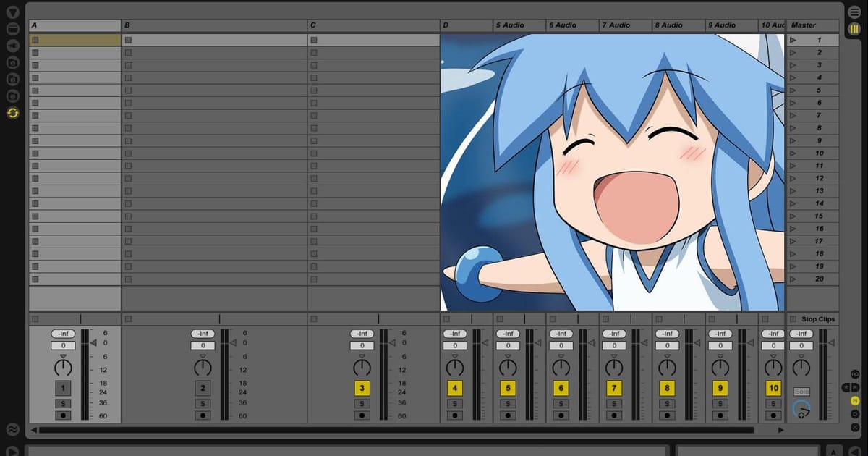Select the 5 Audio track header

519,25
